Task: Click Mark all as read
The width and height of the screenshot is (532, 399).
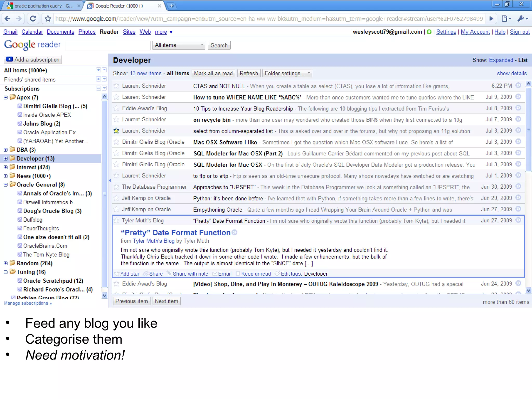Action: 213,73
